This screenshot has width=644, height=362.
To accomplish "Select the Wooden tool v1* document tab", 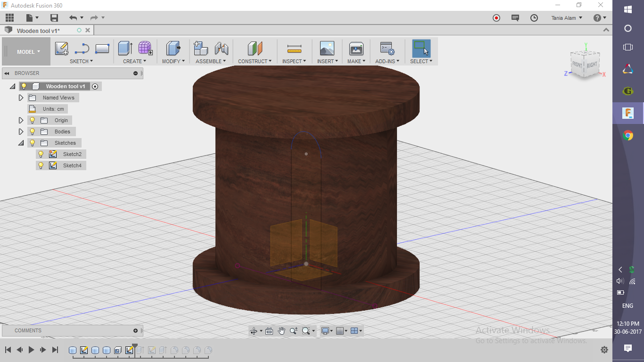I will (x=38, y=31).
